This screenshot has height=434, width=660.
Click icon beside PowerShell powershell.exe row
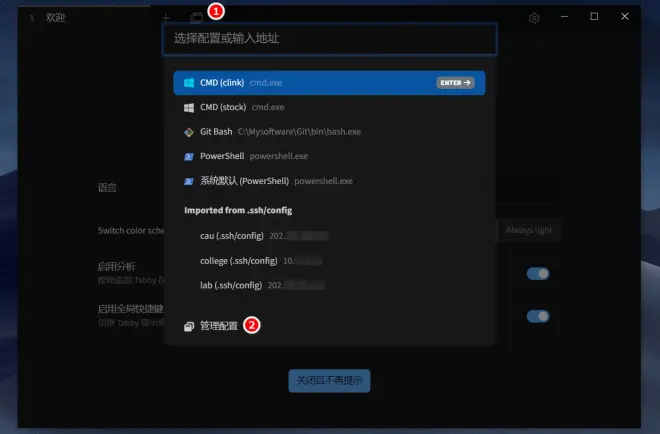(x=189, y=157)
